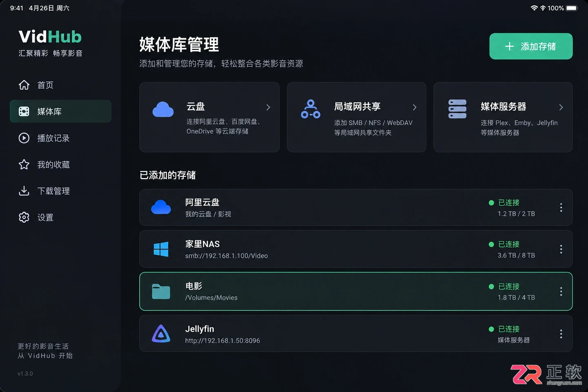Click 已连接 status on 阿里云盘 row
588x392 pixels.
[504, 203]
